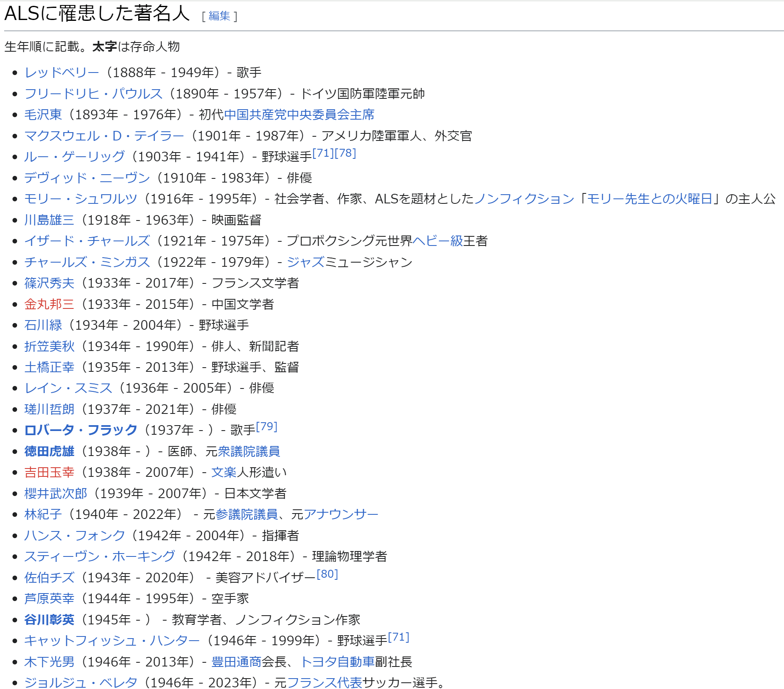Open the bold ロバータ・フラック link
This screenshot has height=689, width=784.
[81, 430]
